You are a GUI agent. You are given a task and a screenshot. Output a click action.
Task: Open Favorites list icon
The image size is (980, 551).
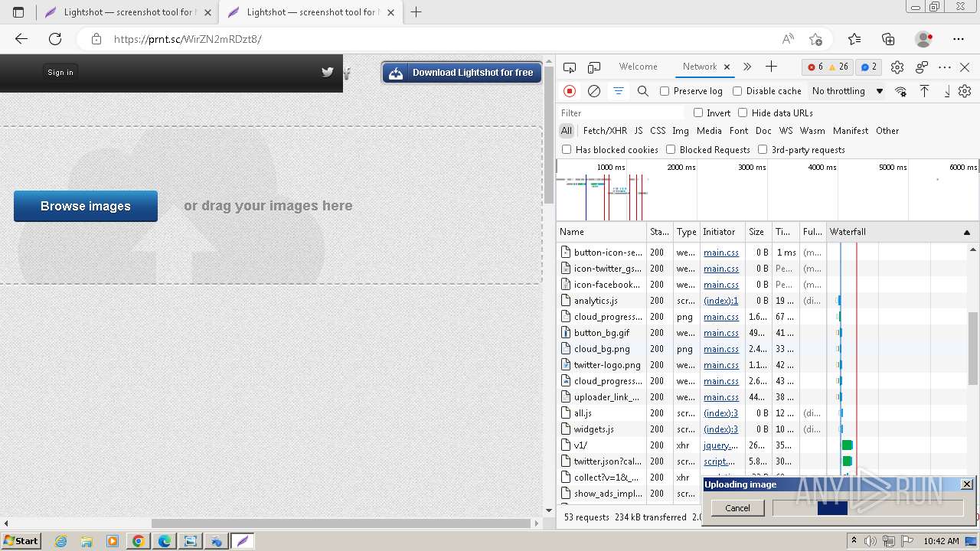click(854, 39)
